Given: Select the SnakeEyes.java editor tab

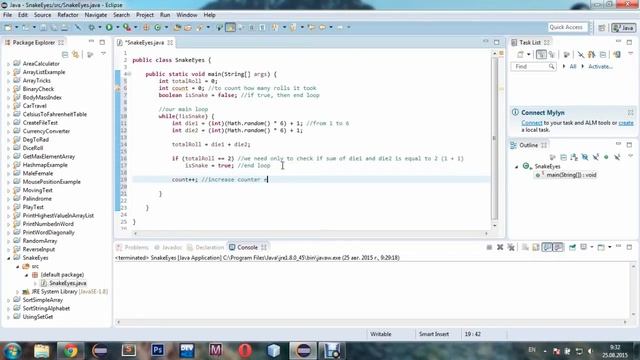Looking at the screenshot, I should coord(144,42).
